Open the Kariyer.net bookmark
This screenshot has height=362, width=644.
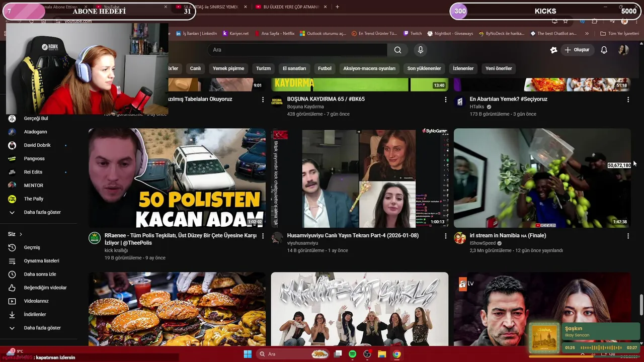[235, 34]
